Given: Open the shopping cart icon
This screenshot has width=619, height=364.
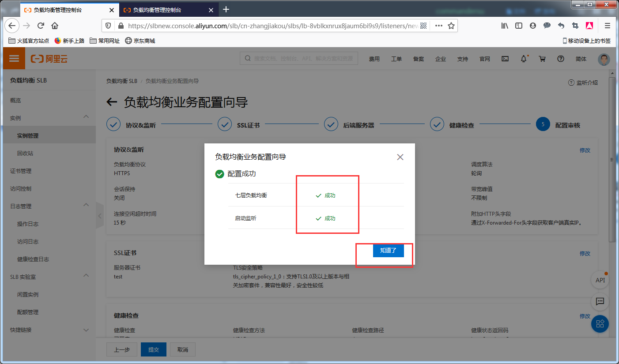Looking at the screenshot, I should [x=542, y=58].
